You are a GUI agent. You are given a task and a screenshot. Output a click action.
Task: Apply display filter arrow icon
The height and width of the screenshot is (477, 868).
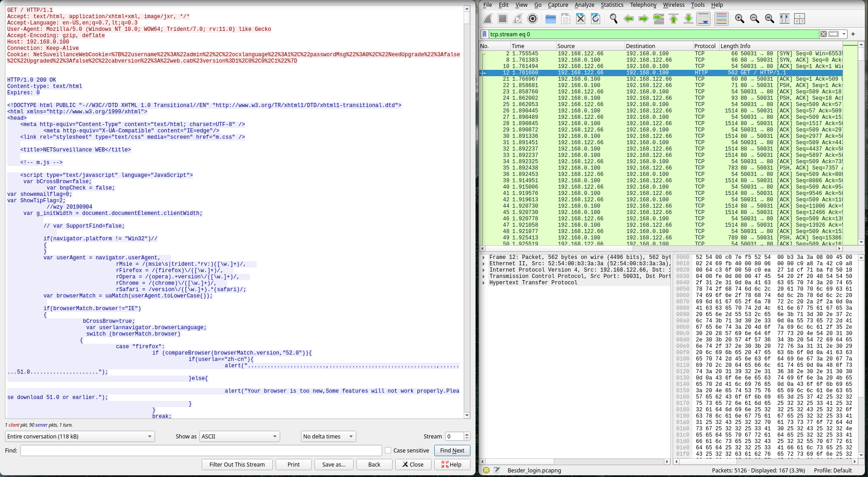click(x=833, y=34)
